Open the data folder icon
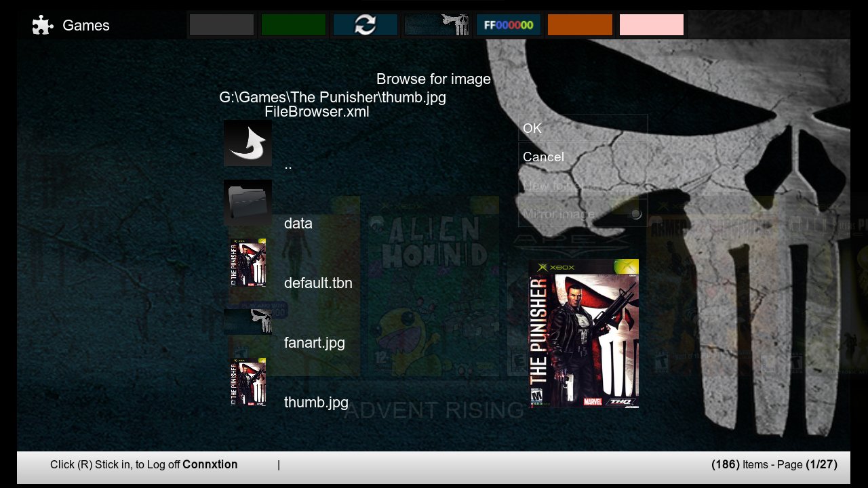Image resolution: width=868 pixels, height=488 pixels. pos(248,203)
